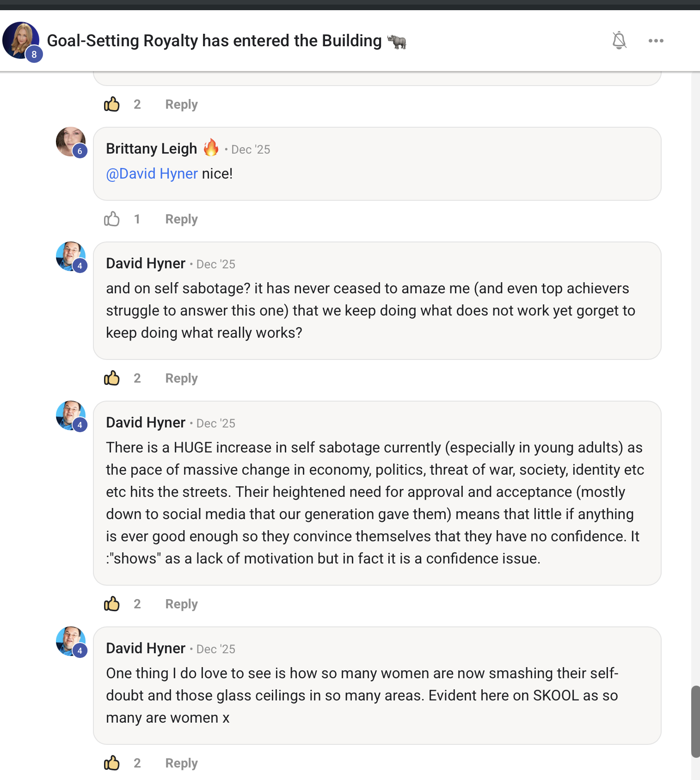Like the self sabotage question comment
Screen dimensions: 700x780
pos(111,378)
